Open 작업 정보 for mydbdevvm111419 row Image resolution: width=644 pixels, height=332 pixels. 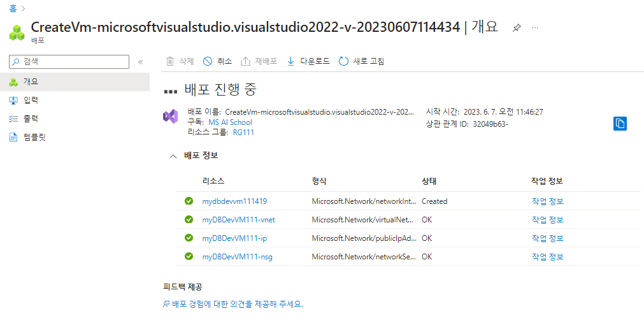click(x=547, y=201)
